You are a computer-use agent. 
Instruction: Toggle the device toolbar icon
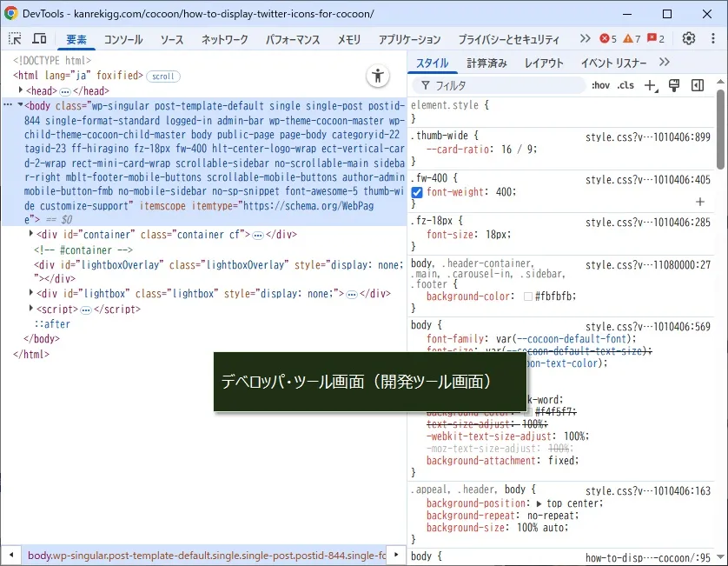pyautogui.click(x=39, y=39)
